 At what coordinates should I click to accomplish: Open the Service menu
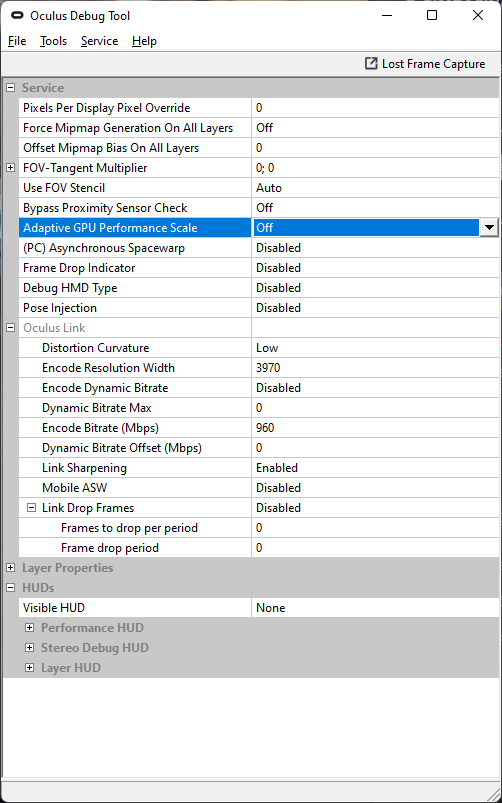[x=99, y=41]
